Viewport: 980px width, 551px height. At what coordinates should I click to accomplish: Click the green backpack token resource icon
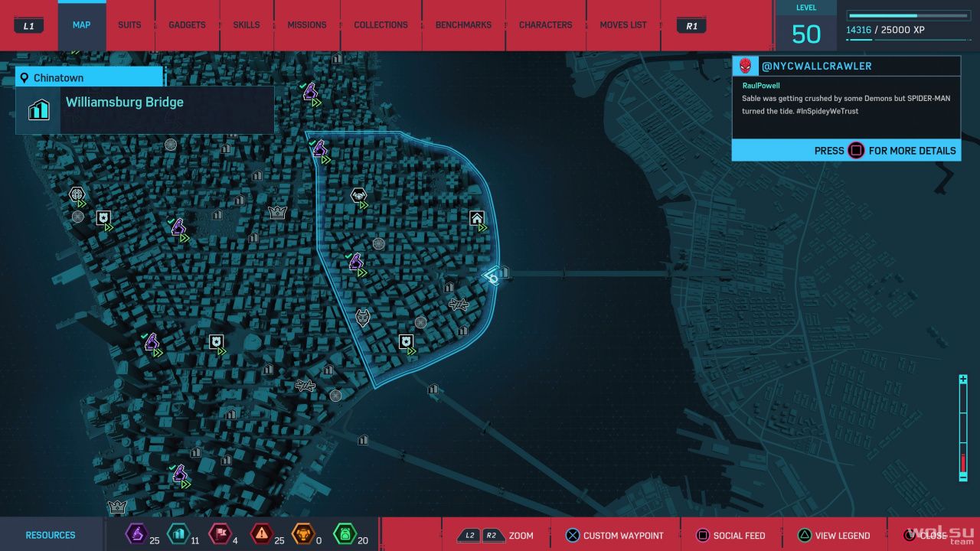tap(345, 534)
